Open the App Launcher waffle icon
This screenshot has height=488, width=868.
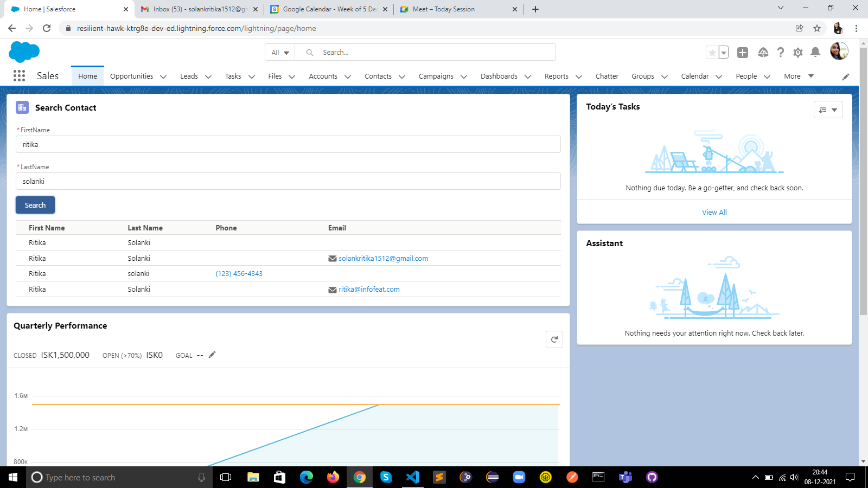click(x=19, y=76)
